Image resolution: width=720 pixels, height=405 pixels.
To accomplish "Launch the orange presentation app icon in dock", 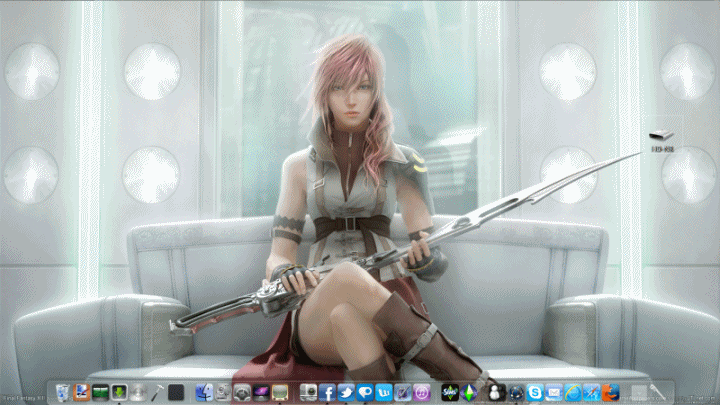I will (x=82, y=393).
